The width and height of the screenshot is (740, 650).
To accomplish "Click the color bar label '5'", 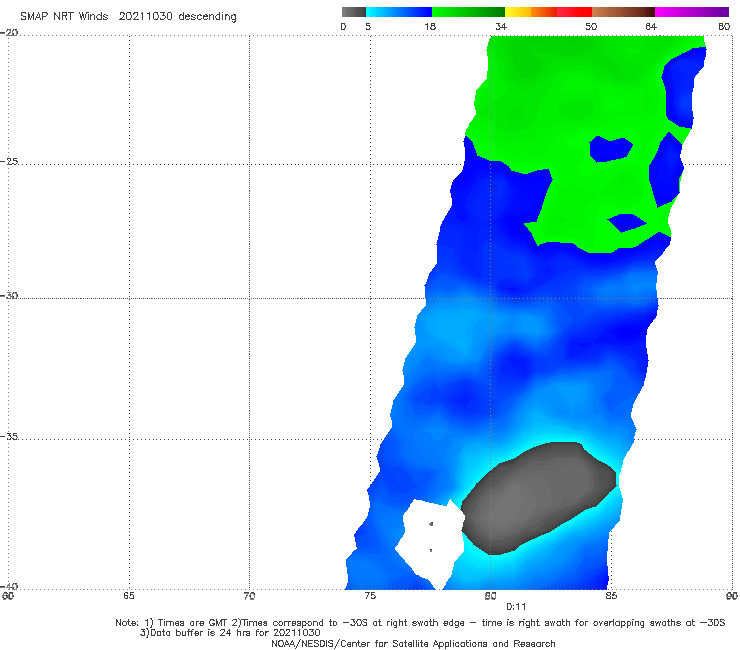I will (368, 26).
